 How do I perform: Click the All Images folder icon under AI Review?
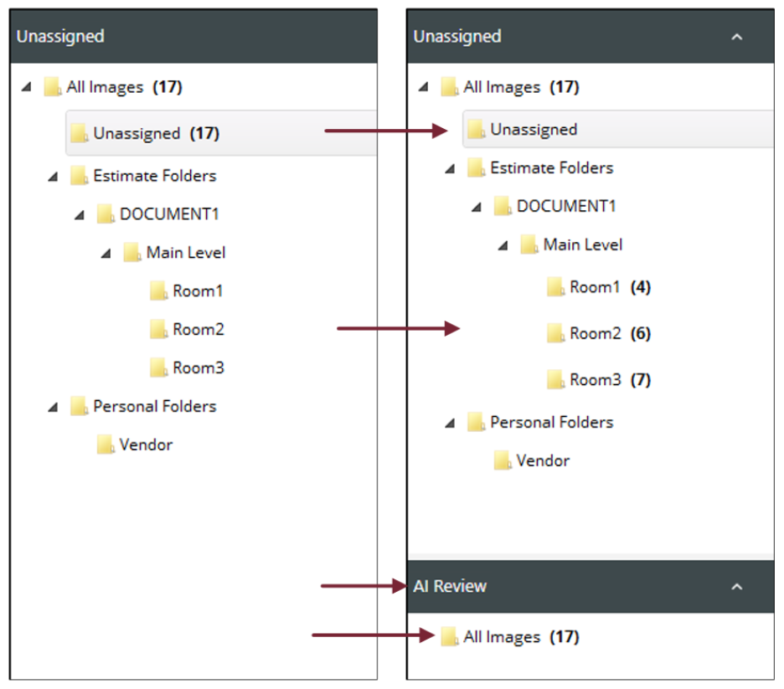(451, 637)
